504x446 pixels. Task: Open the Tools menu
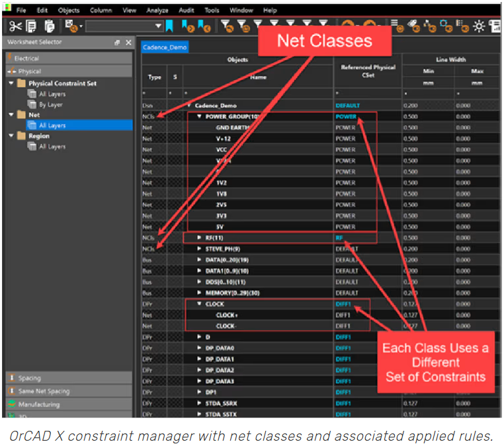[212, 11]
